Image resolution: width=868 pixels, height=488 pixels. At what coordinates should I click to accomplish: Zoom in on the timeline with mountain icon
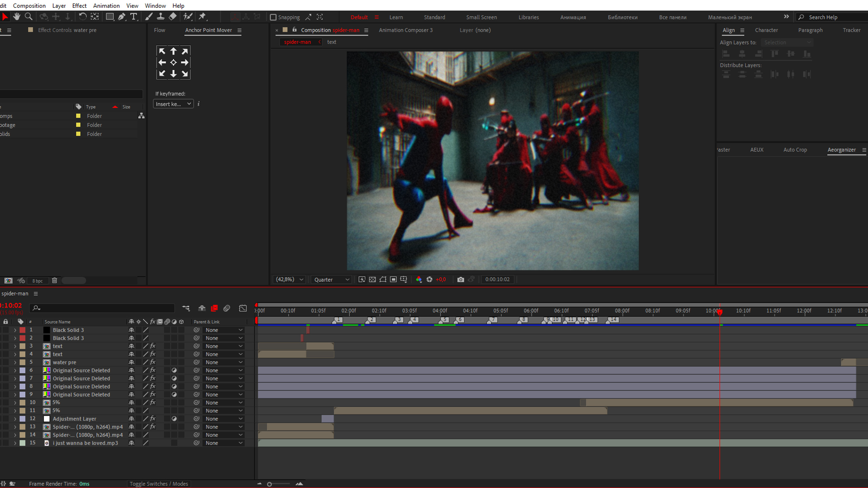[299, 484]
